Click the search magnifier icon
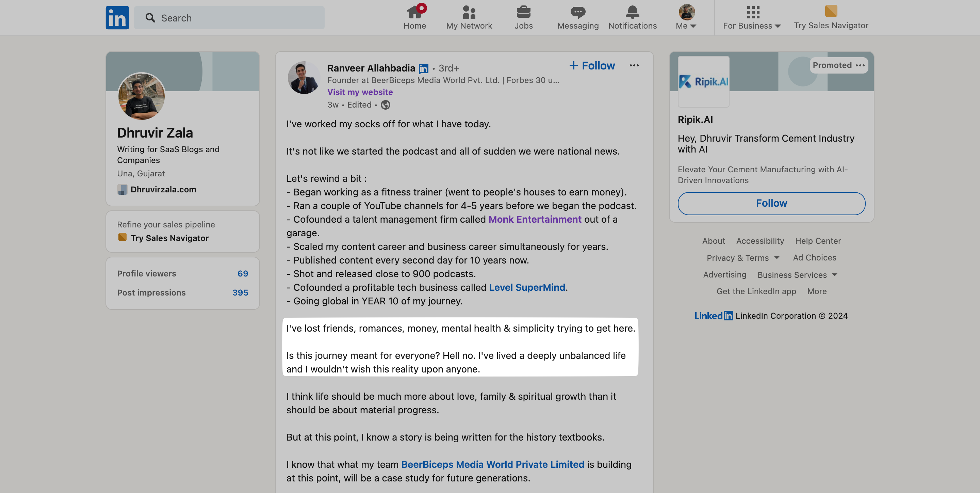Image resolution: width=980 pixels, height=493 pixels. (150, 18)
